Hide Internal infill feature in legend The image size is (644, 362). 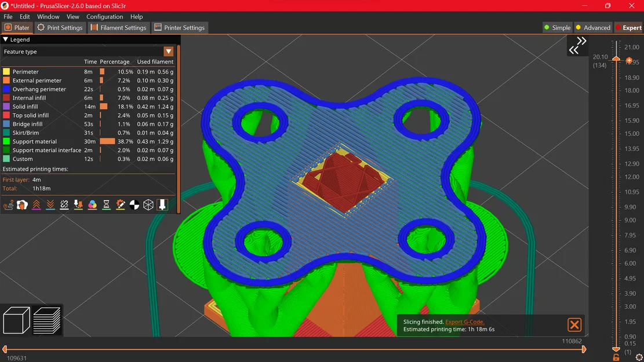(x=88, y=98)
